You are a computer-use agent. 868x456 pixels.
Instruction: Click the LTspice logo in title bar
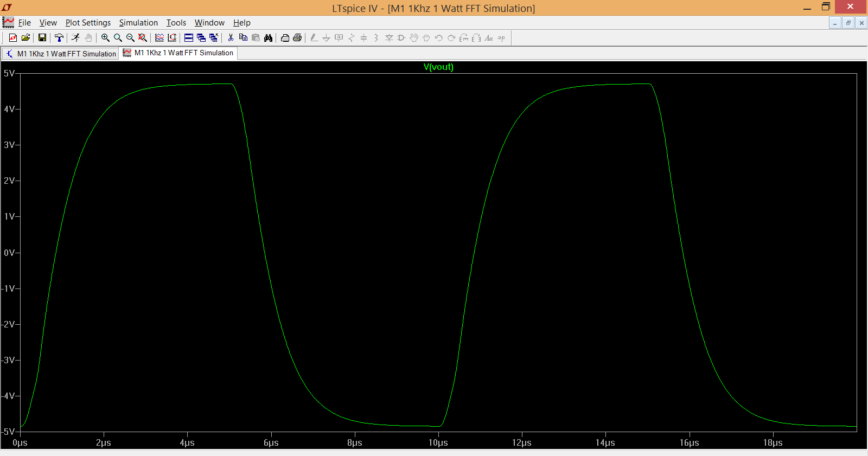coord(7,7)
